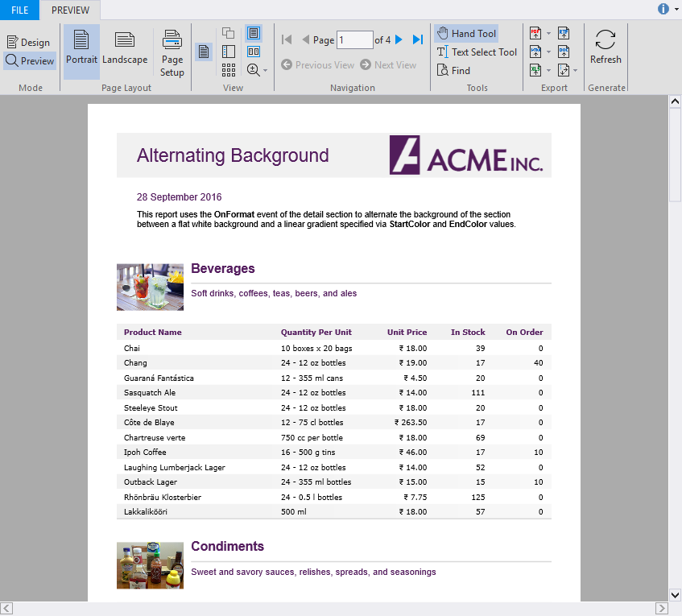The width and height of the screenshot is (682, 616).
Task: Select the PREVIEW ribbon tab
Action: pos(70,10)
